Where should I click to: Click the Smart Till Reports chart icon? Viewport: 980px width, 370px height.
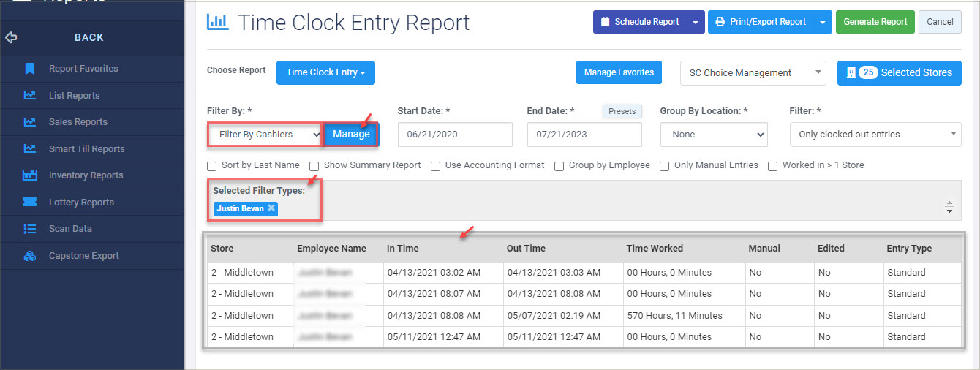coord(30,148)
